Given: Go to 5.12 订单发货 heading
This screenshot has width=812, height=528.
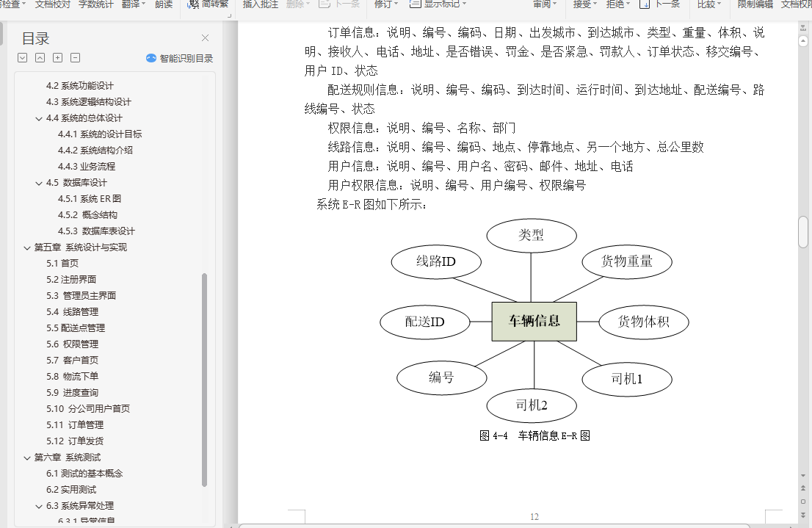Looking at the screenshot, I should [x=75, y=441].
